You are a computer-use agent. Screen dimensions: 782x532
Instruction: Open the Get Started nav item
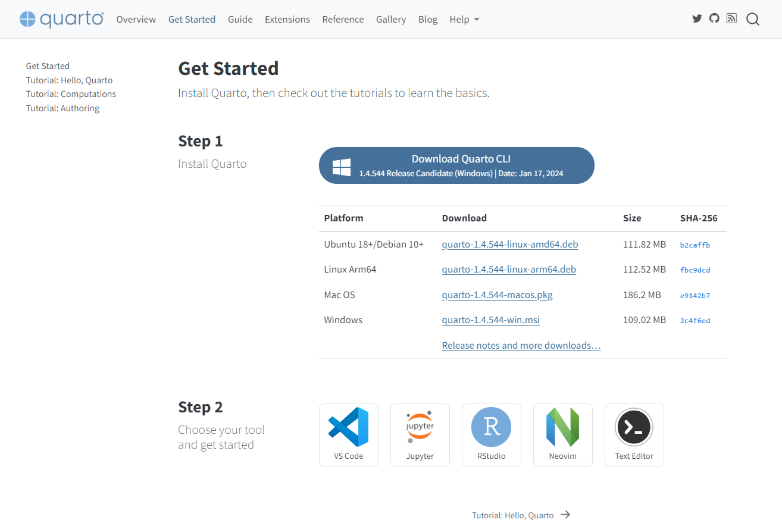tap(192, 19)
